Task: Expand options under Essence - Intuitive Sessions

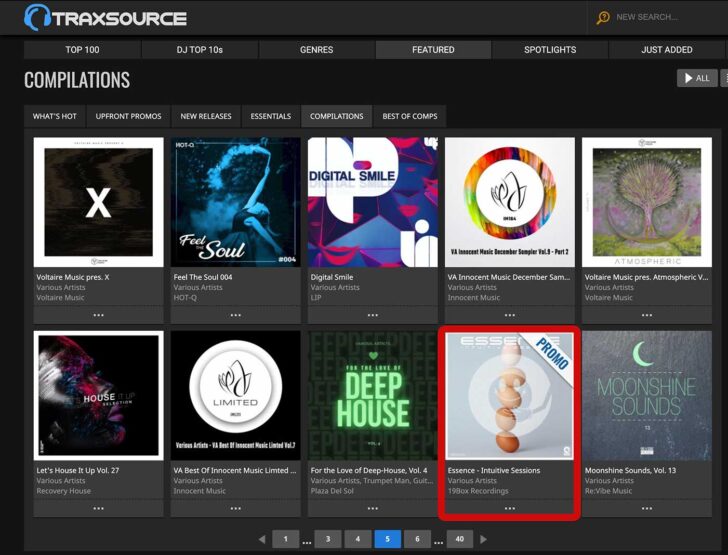Action: click(x=509, y=508)
